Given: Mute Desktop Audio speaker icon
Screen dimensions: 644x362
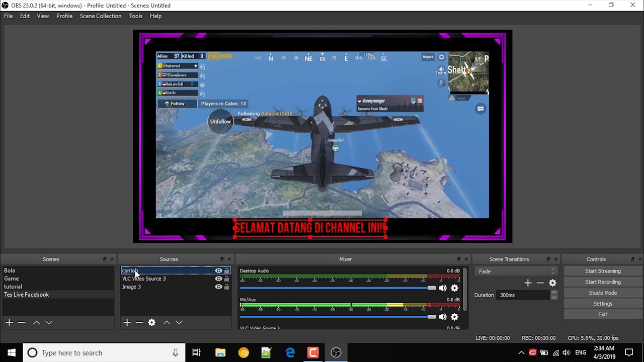Looking at the screenshot, I should point(442,288).
